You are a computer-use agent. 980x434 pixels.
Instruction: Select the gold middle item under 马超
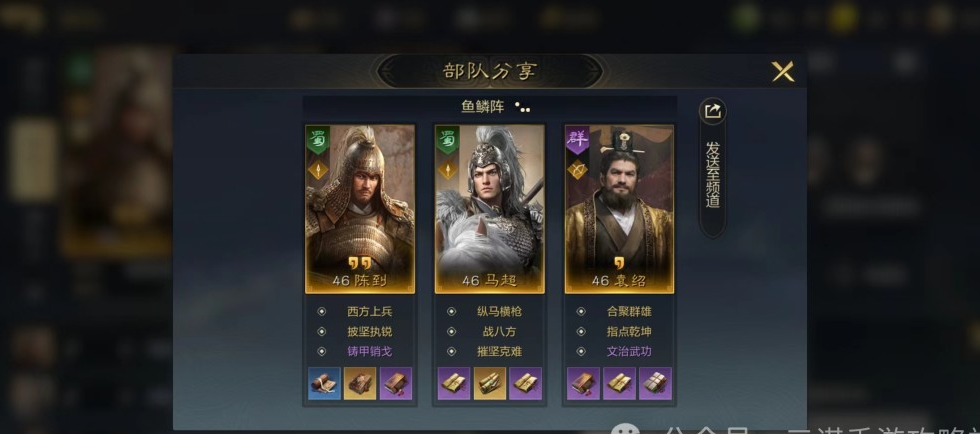click(x=490, y=383)
